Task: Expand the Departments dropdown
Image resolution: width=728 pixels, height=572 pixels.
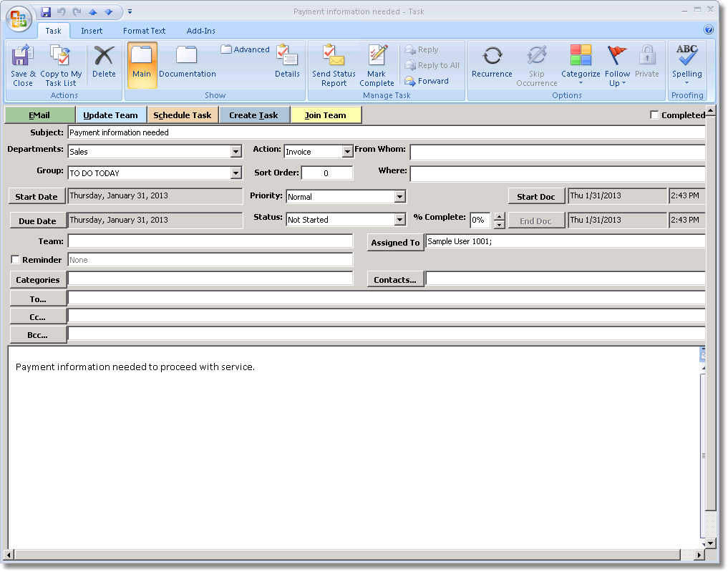Action: coord(236,152)
